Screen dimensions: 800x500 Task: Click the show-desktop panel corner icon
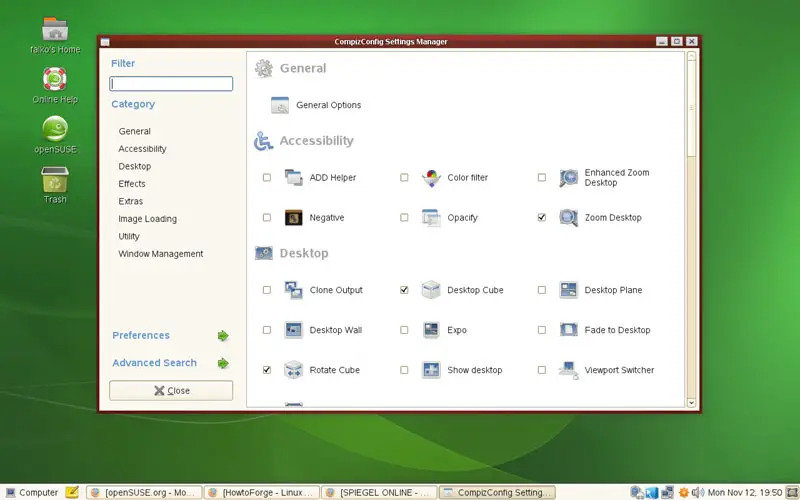pos(792,492)
